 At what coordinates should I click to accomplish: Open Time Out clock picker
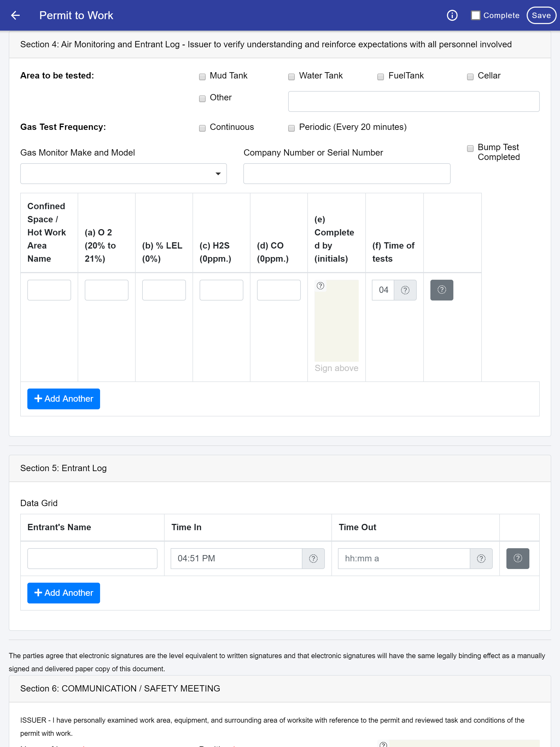(481, 558)
